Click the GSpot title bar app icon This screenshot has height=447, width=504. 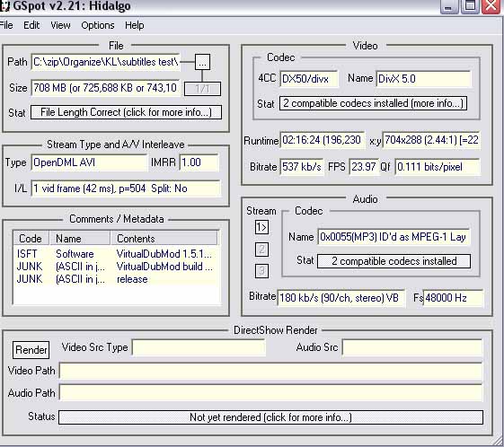[4, 6]
